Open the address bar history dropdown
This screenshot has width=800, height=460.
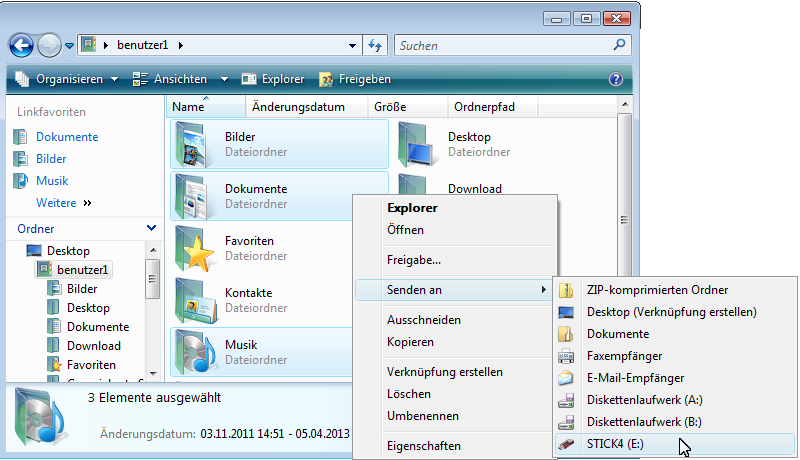(352, 45)
